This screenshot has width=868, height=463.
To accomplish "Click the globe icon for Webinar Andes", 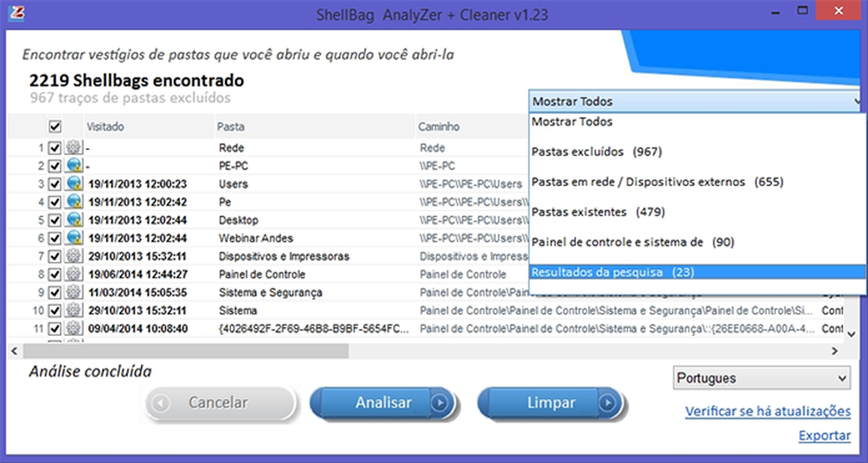I will [73, 238].
